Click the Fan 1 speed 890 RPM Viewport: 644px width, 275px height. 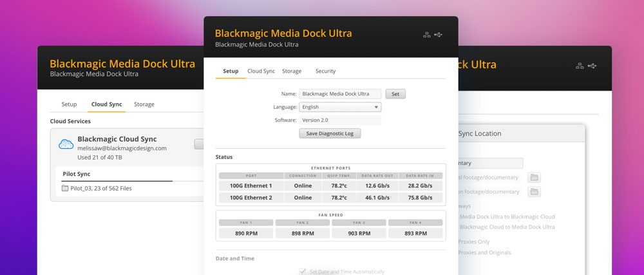pos(245,234)
